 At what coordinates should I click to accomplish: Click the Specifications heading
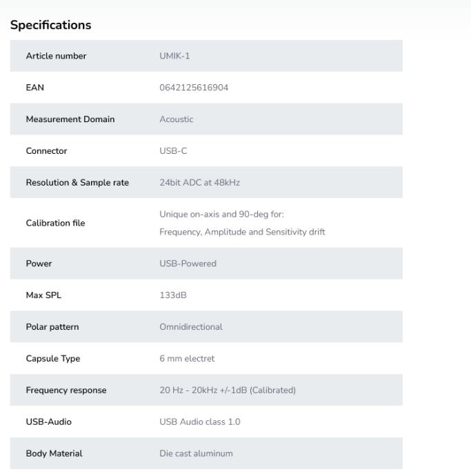coord(50,26)
